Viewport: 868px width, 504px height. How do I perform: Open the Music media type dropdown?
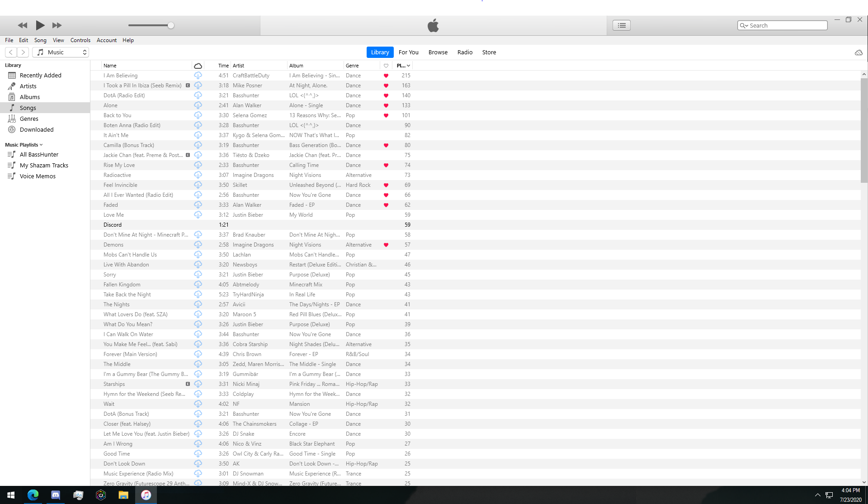(61, 52)
